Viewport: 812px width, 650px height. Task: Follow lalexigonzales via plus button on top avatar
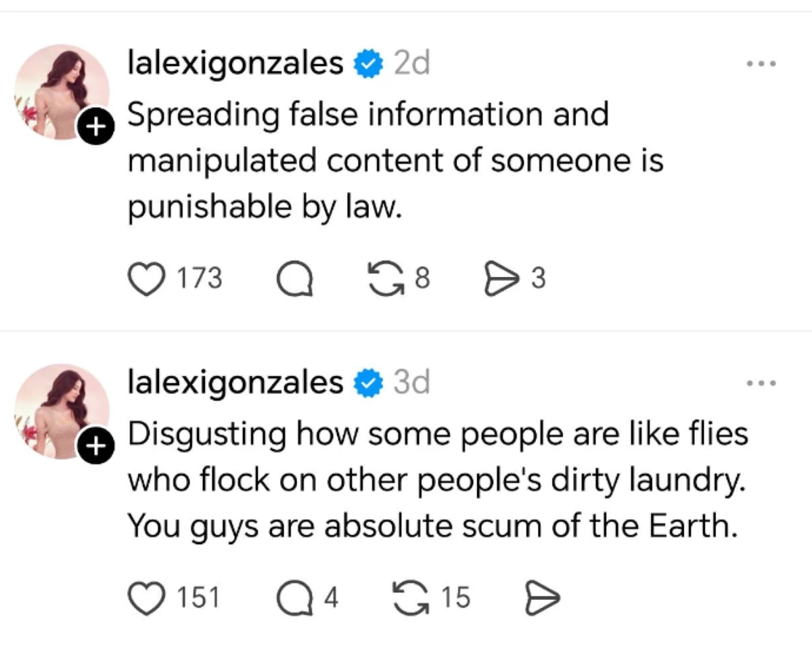96,127
